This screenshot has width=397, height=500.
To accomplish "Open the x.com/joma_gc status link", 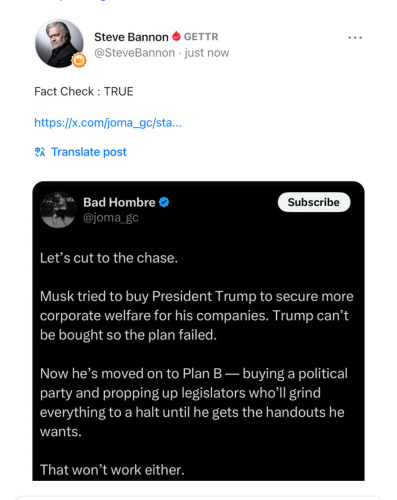I will coord(108,123).
